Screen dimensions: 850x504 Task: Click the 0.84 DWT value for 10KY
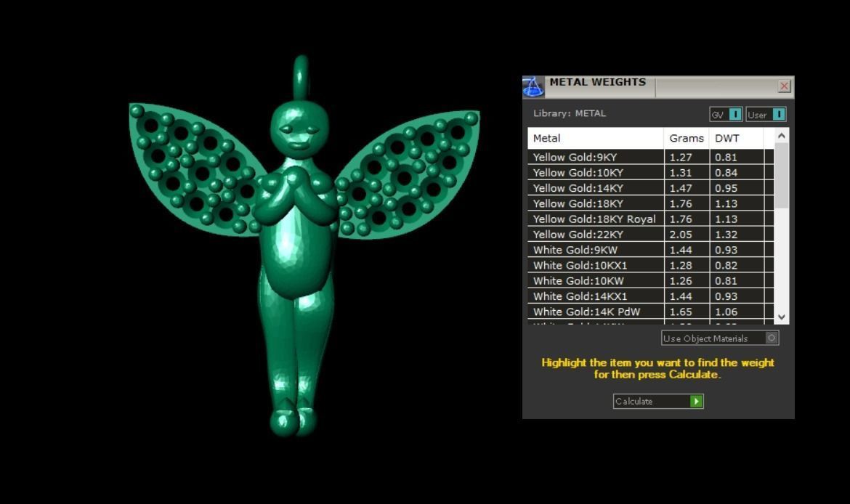(x=726, y=172)
